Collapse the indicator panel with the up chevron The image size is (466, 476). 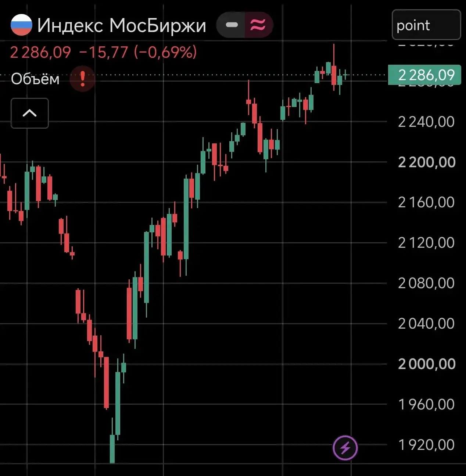pyautogui.click(x=30, y=113)
